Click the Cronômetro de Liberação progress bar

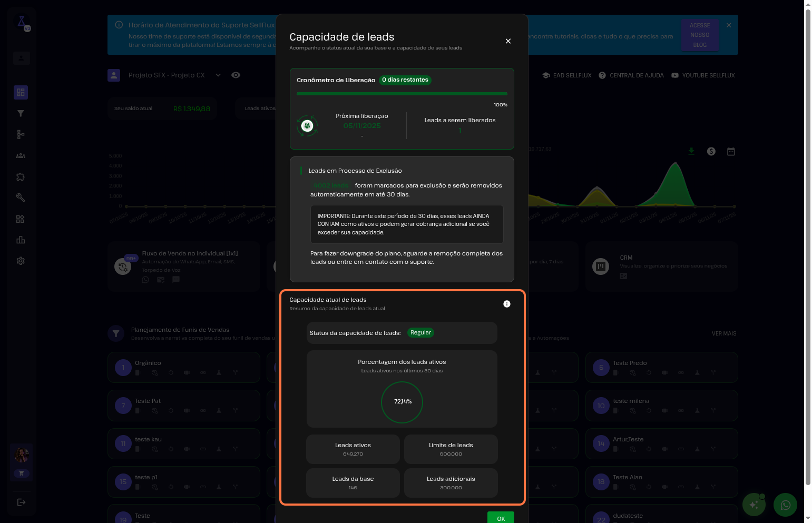tap(402, 94)
